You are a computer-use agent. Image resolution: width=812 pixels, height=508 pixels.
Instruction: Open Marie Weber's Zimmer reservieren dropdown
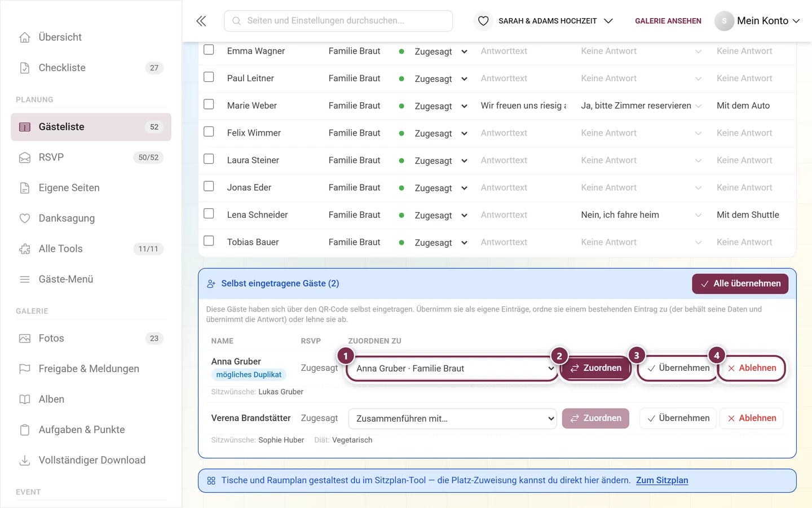(x=641, y=106)
